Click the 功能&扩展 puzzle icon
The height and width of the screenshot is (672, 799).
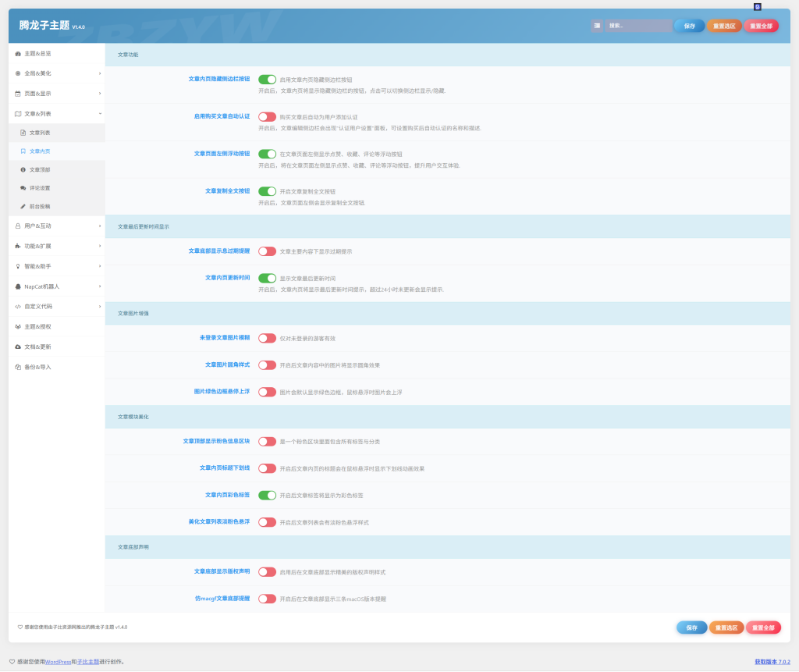[18, 247]
